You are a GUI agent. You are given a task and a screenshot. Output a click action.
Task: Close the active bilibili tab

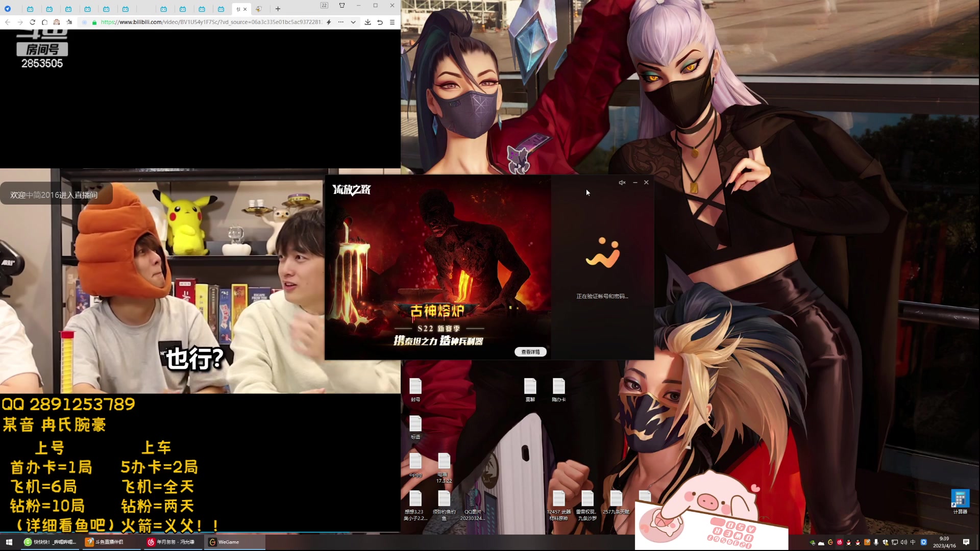click(x=245, y=9)
